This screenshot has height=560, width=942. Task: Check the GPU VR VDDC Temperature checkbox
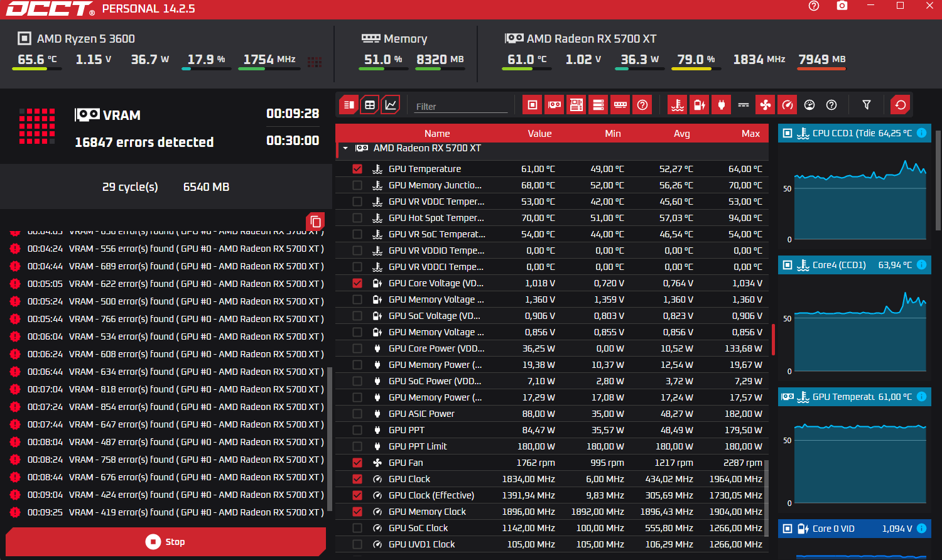click(x=357, y=202)
